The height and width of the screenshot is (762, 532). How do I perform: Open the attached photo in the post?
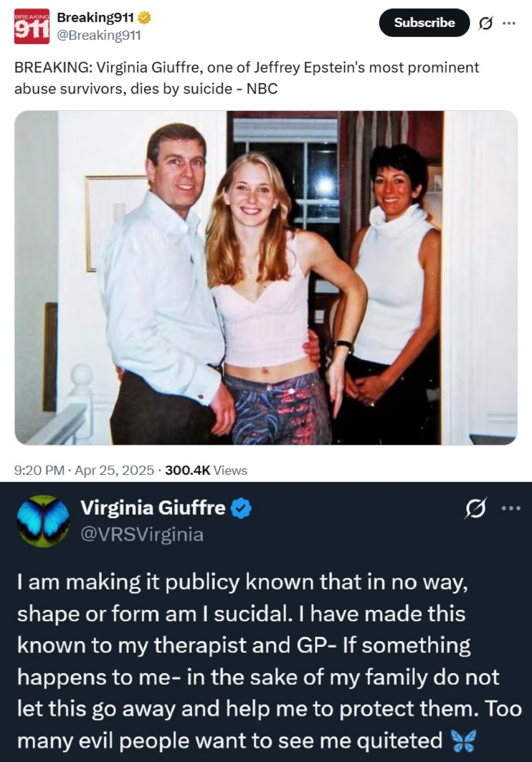tap(266, 277)
